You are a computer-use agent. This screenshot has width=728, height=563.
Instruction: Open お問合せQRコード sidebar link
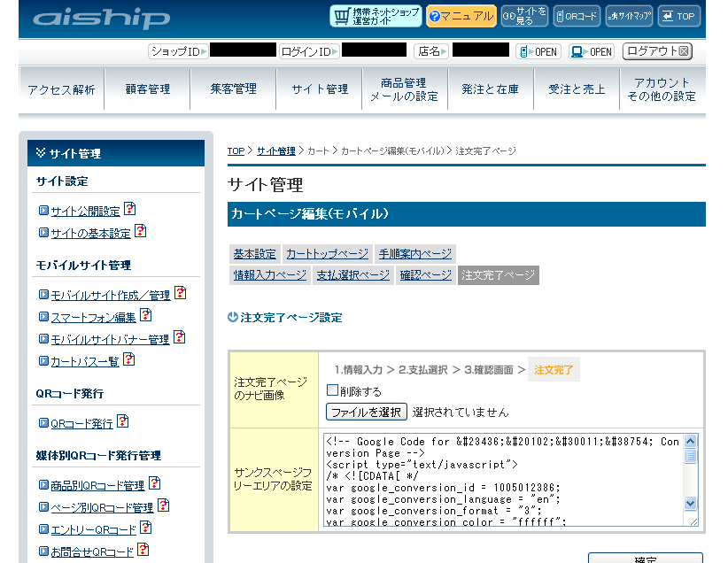(x=92, y=551)
